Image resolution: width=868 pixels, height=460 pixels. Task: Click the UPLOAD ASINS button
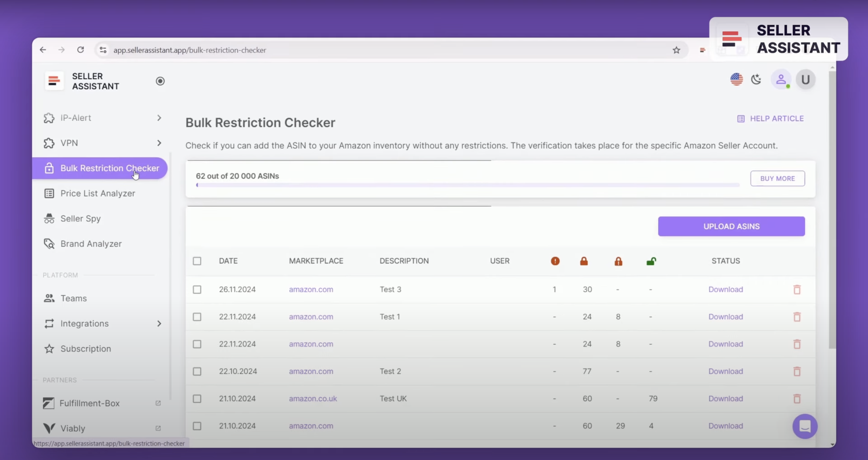point(731,226)
